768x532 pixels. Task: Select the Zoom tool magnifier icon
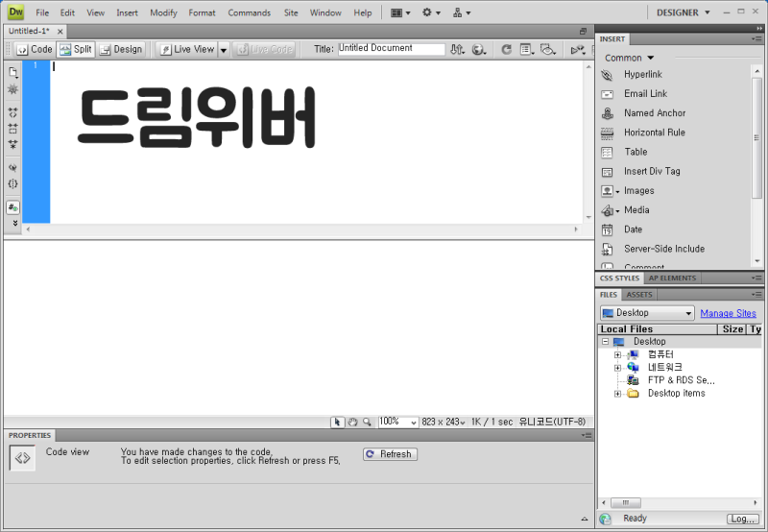[x=367, y=422]
